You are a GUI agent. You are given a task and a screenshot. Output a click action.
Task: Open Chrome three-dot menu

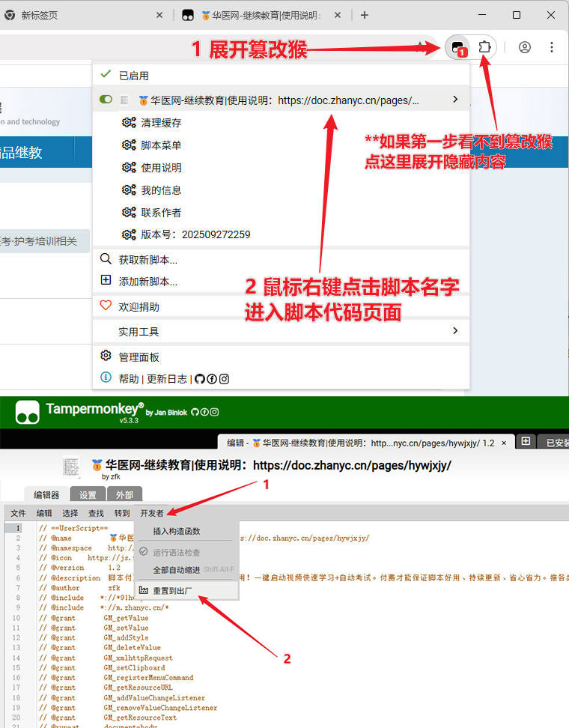coord(552,47)
